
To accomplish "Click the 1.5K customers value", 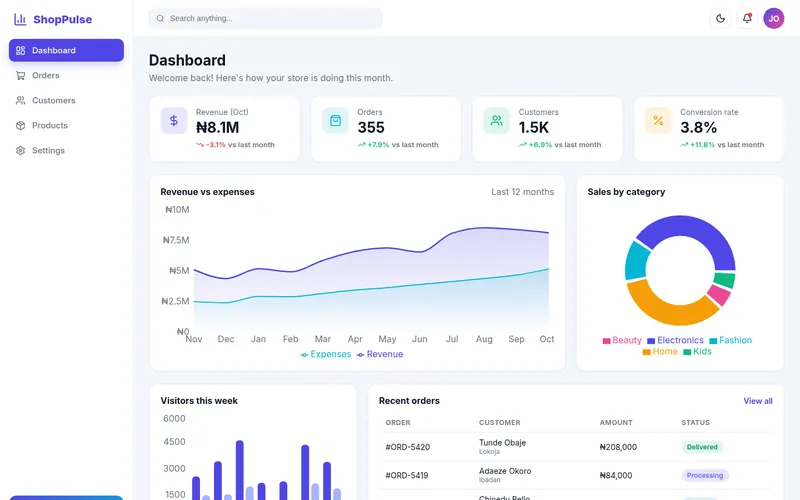I will pos(534,128).
